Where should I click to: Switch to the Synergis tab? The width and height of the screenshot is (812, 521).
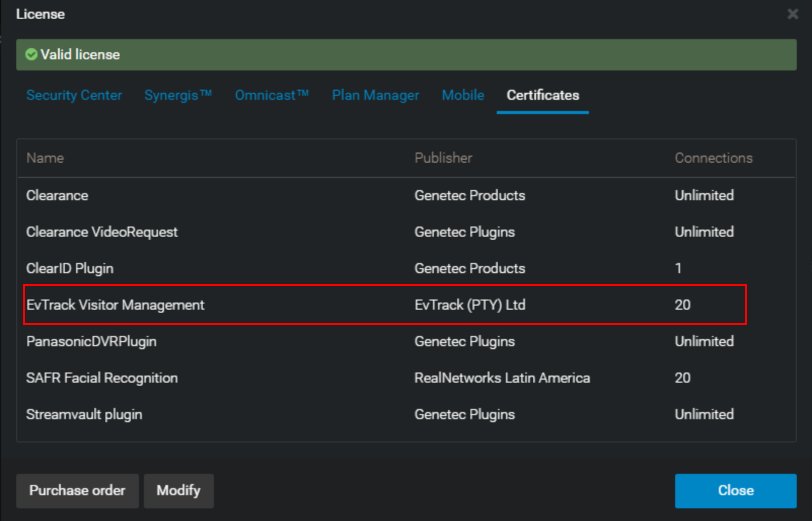tap(178, 95)
